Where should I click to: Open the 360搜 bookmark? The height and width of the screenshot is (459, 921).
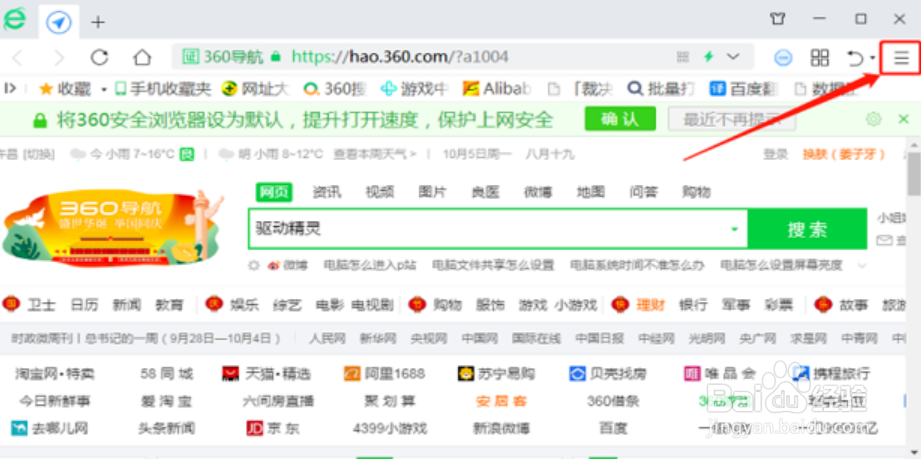click(x=335, y=89)
